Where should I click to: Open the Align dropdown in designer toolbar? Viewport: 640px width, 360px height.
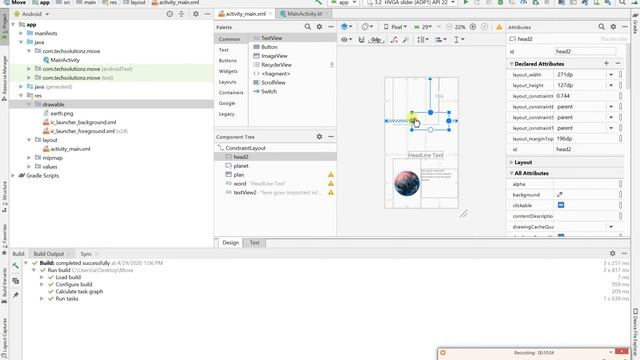click(x=440, y=40)
